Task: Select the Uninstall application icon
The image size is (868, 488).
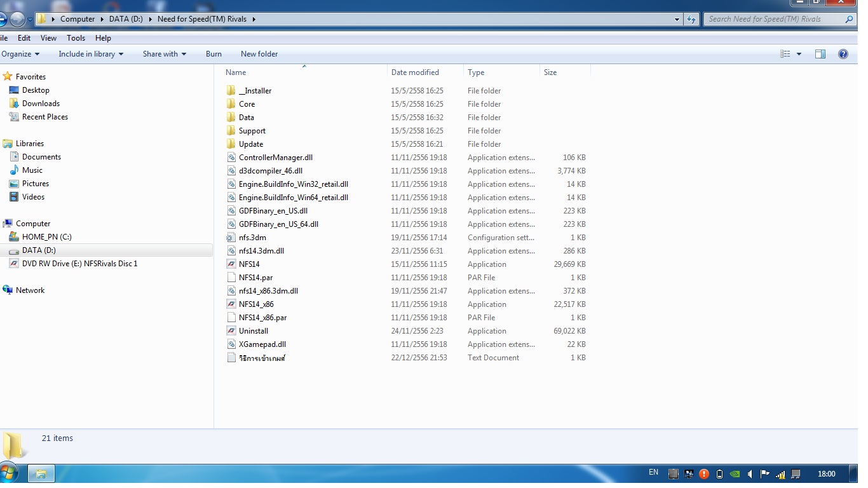Action: (231, 331)
